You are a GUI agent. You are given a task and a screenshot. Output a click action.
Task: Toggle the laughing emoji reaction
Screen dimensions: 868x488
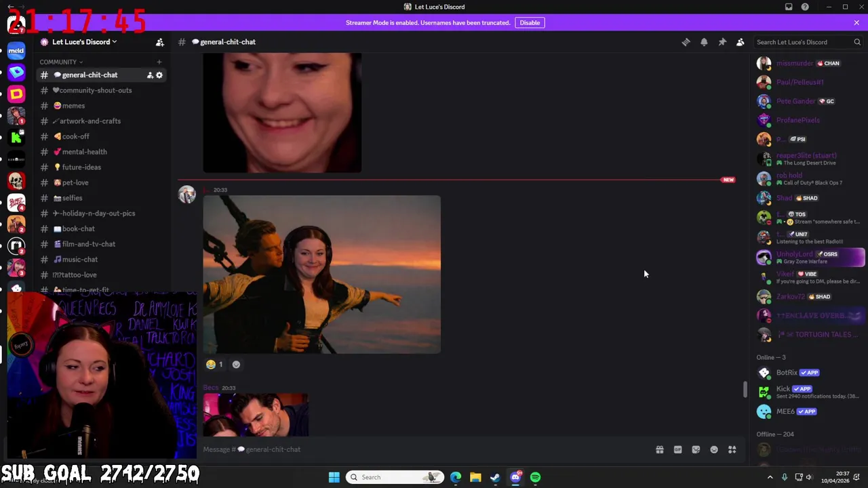pyautogui.click(x=214, y=365)
